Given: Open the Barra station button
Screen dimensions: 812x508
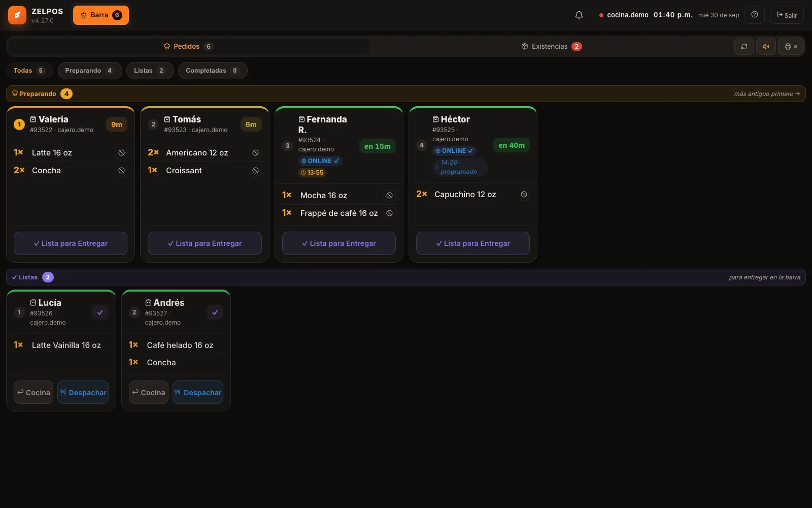Looking at the screenshot, I should pyautogui.click(x=101, y=15).
